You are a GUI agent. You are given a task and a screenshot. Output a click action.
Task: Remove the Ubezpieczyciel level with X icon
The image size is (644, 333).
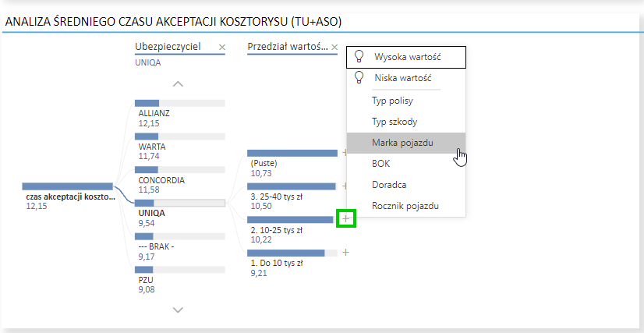[x=221, y=48]
